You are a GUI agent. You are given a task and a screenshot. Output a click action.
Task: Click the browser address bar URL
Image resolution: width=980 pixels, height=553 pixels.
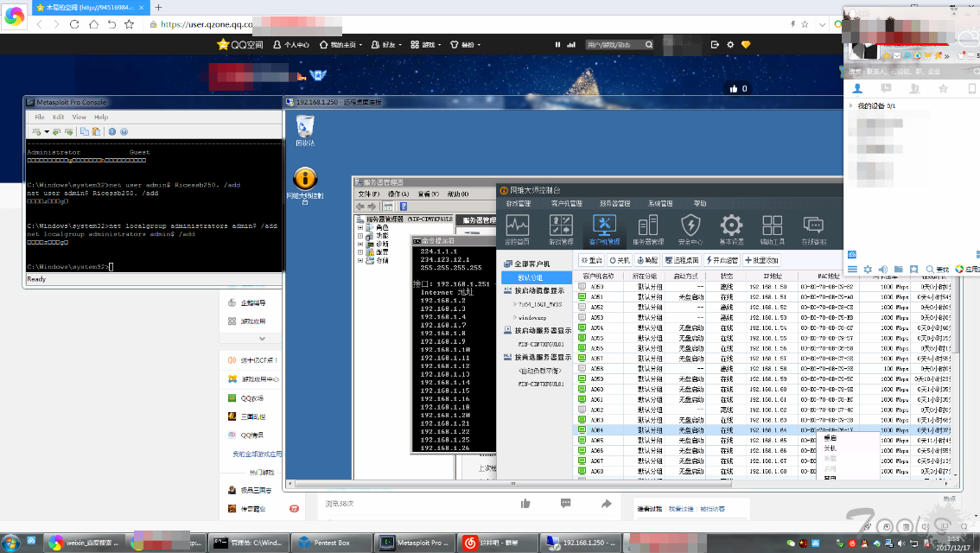[x=207, y=24]
